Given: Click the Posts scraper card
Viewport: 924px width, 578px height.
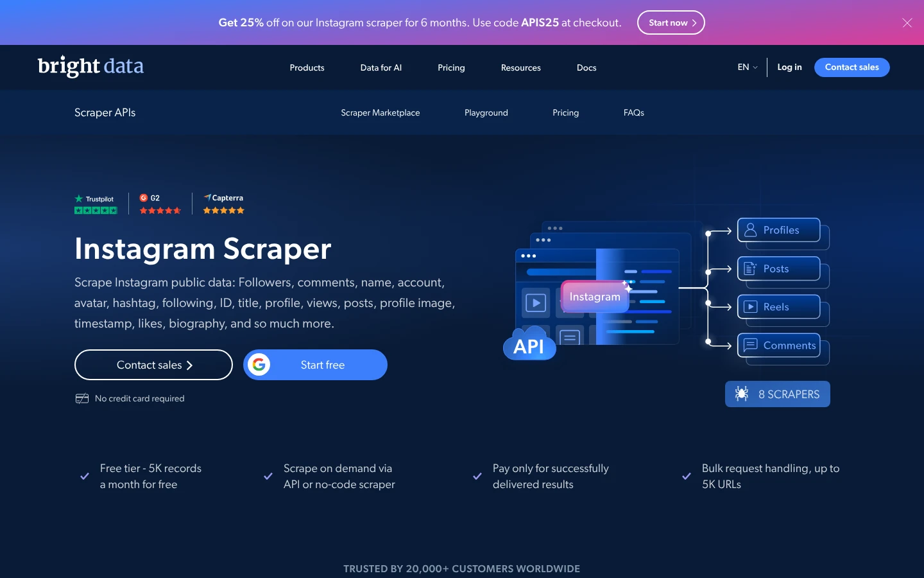Looking at the screenshot, I should point(779,268).
